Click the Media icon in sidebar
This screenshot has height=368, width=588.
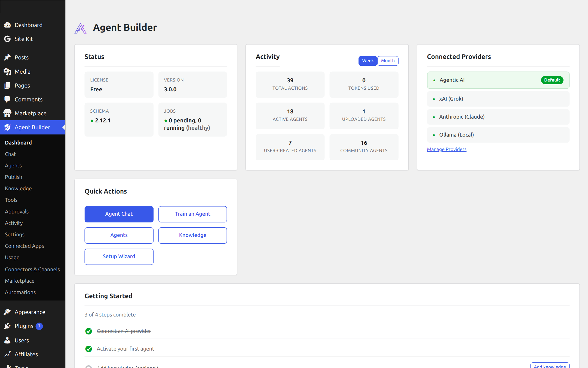pos(7,72)
